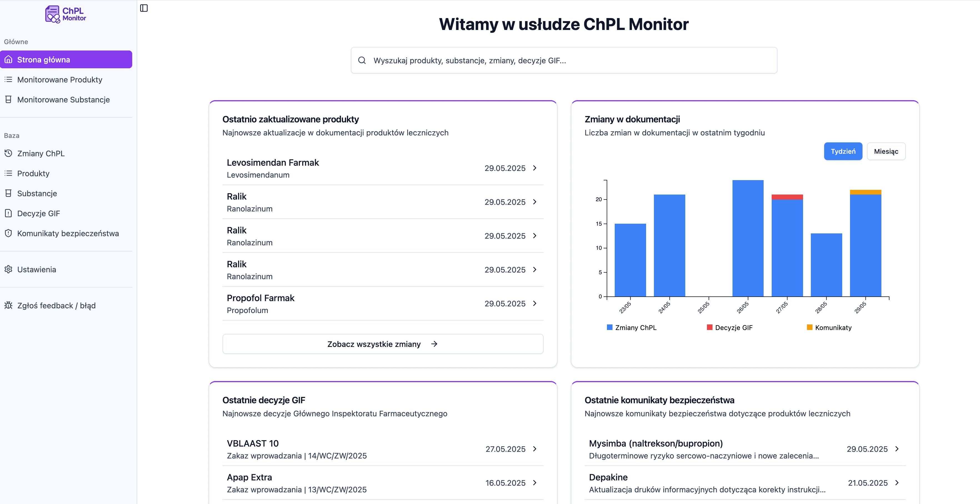This screenshot has width=980, height=504.
Task: Expand VBLAAST 10 decision chevron
Action: pyautogui.click(x=534, y=449)
